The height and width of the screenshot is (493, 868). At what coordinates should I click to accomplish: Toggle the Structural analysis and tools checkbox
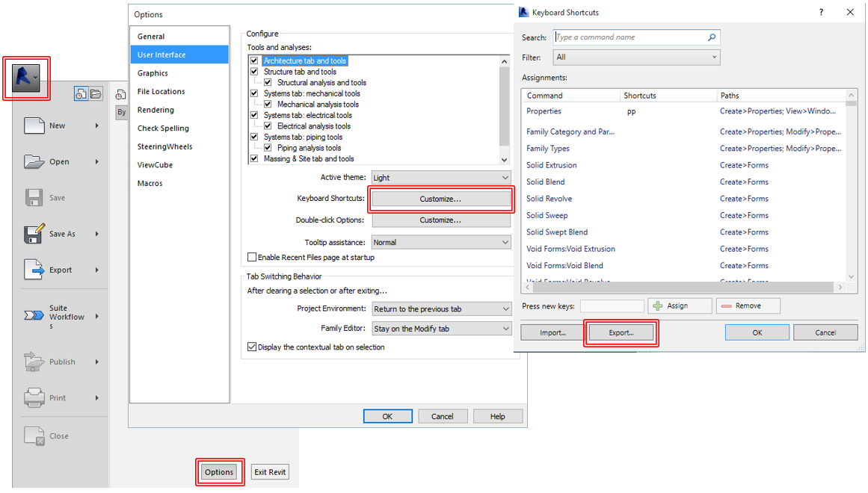268,82
